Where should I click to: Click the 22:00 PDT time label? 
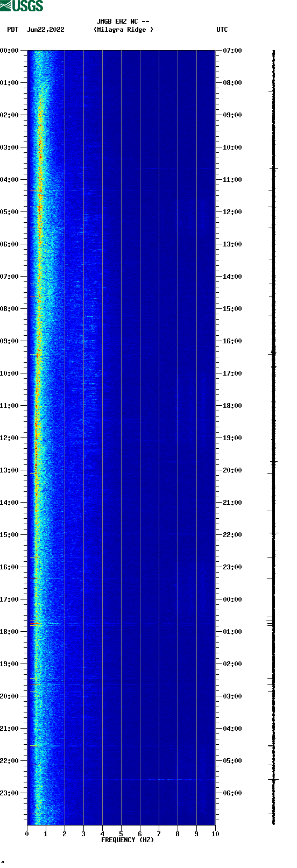click(x=10, y=761)
